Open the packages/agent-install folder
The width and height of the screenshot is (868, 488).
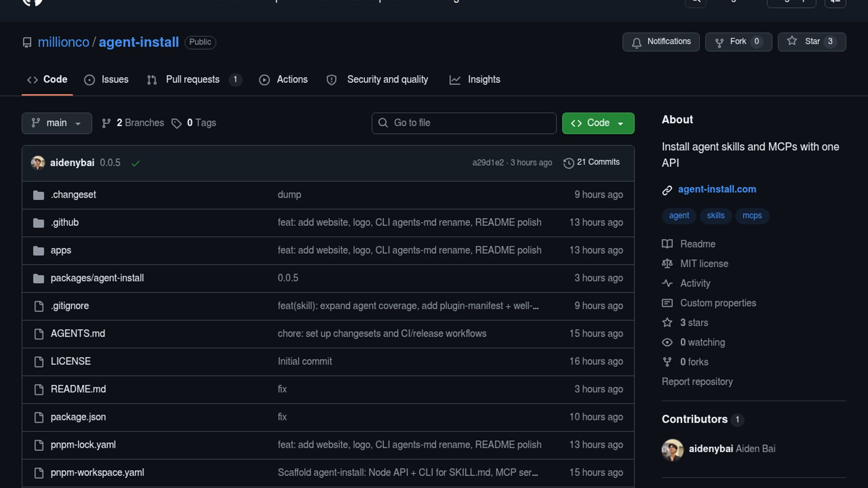point(97,278)
